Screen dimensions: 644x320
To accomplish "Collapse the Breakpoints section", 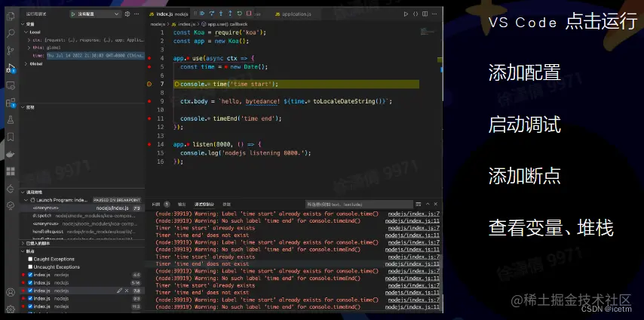I will click(23, 251).
